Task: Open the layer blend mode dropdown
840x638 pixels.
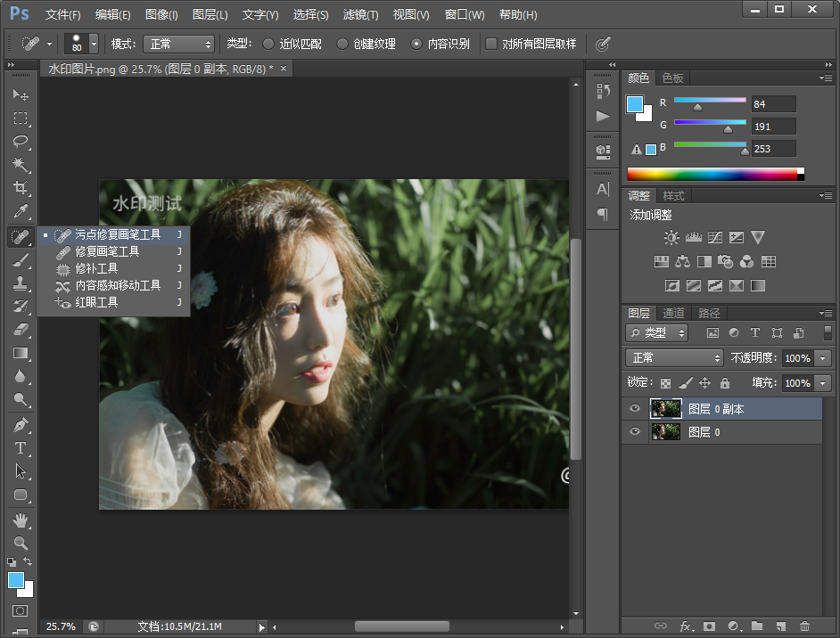Action: (x=674, y=357)
